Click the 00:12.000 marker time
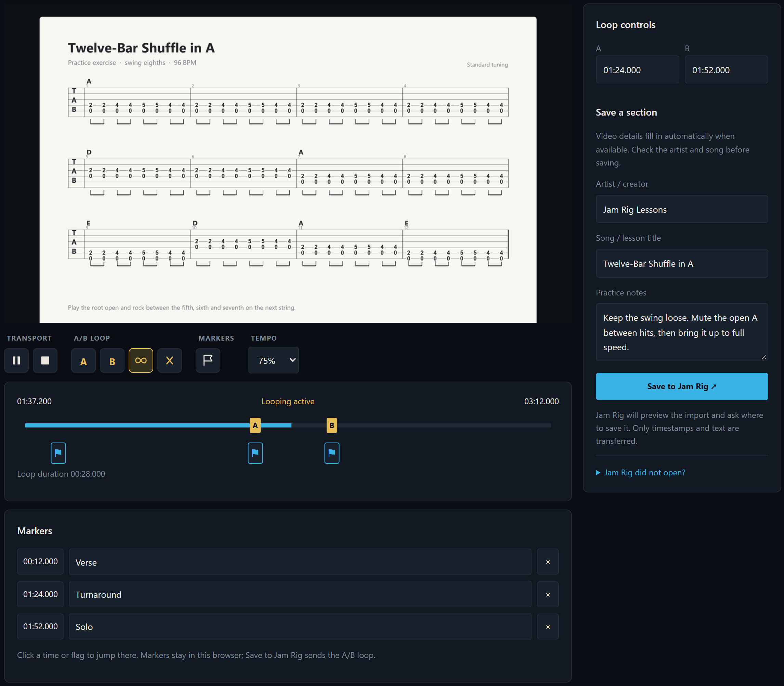Viewport: 784px width, 686px height. click(x=40, y=562)
